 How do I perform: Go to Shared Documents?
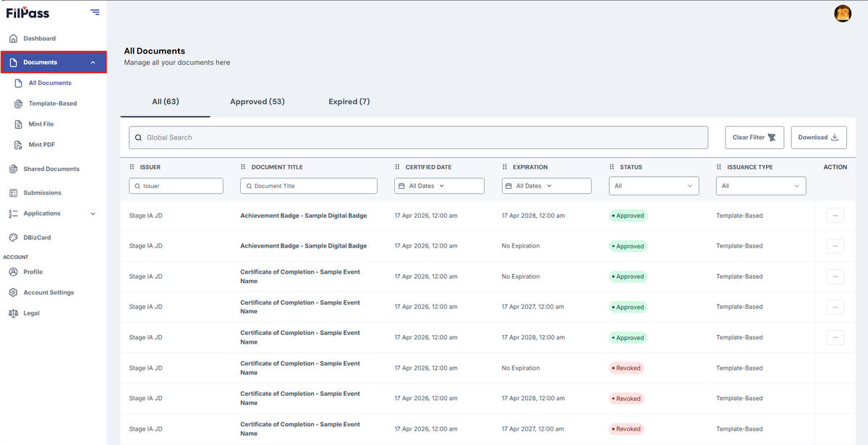click(x=51, y=169)
